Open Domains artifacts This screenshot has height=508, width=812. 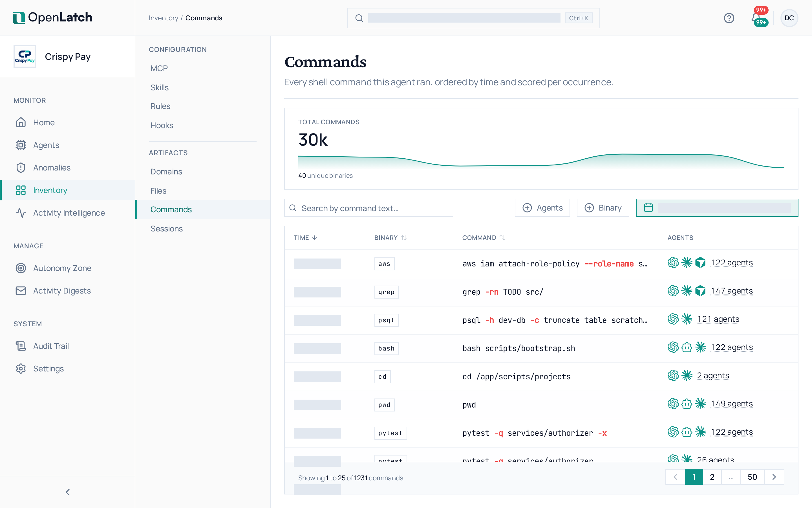(x=166, y=171)
